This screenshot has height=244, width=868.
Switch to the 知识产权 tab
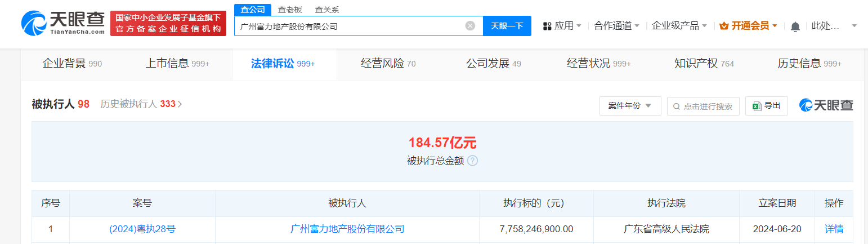point(704,64)
